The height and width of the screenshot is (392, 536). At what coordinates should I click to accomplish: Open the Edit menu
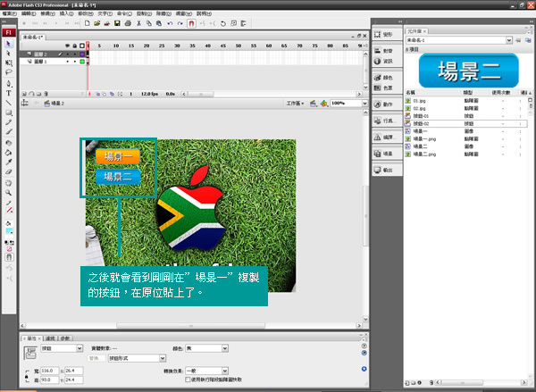29,13
